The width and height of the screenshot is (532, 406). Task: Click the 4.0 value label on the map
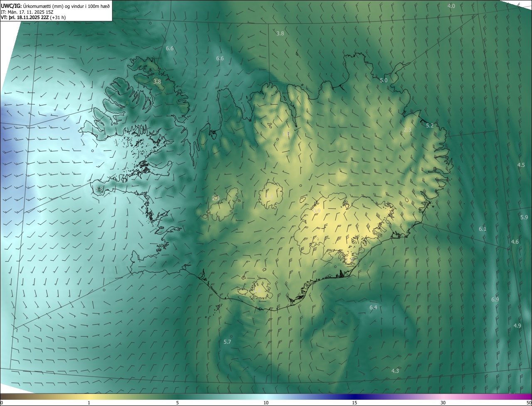451,6
